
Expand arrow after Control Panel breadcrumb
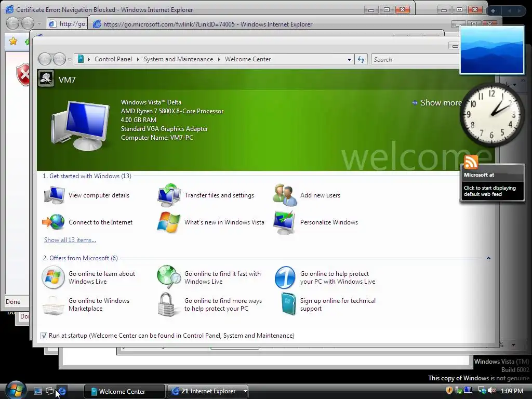pos(138,59)
